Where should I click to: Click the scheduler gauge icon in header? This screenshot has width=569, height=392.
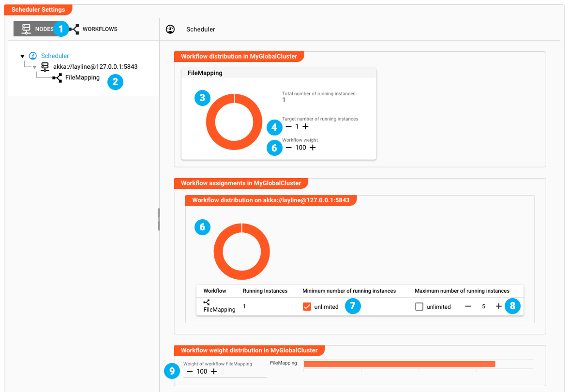(170, 30)
